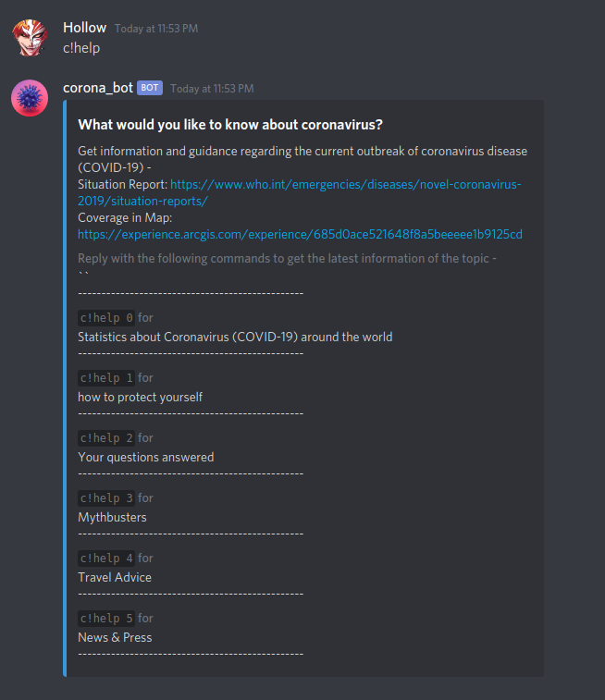Click the "Travel Advice" entry text
Image resolution: width=605 pixels, height=700 pixels.
[115, 577]
